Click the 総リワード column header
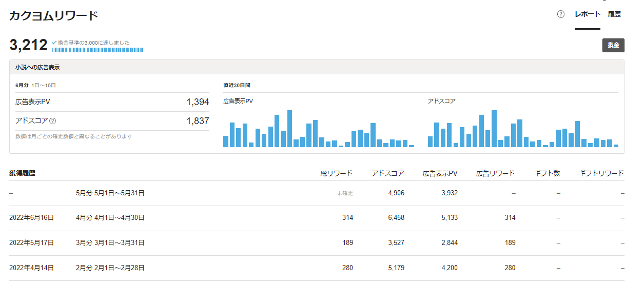644x285 pixels. [337, 173]
